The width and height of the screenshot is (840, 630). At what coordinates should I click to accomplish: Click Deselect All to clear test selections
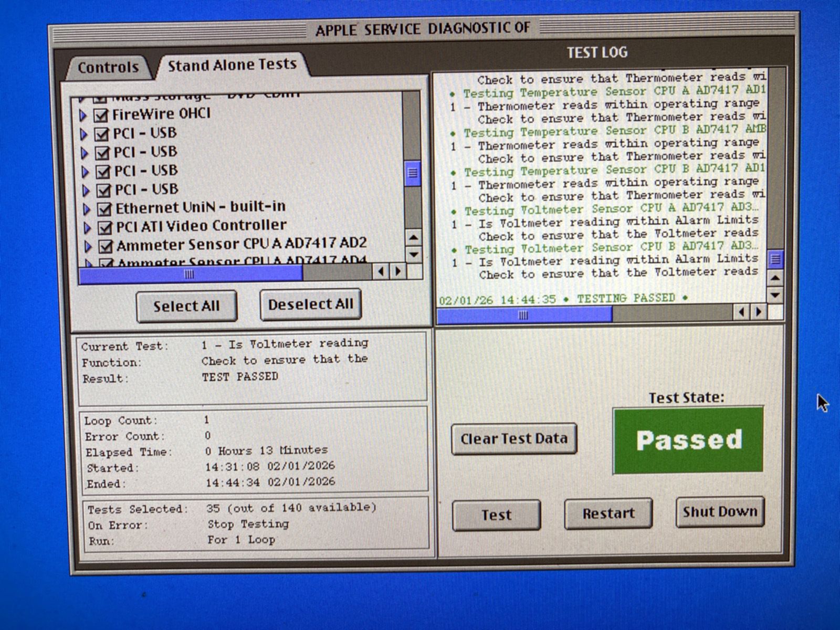click(310, 303)
